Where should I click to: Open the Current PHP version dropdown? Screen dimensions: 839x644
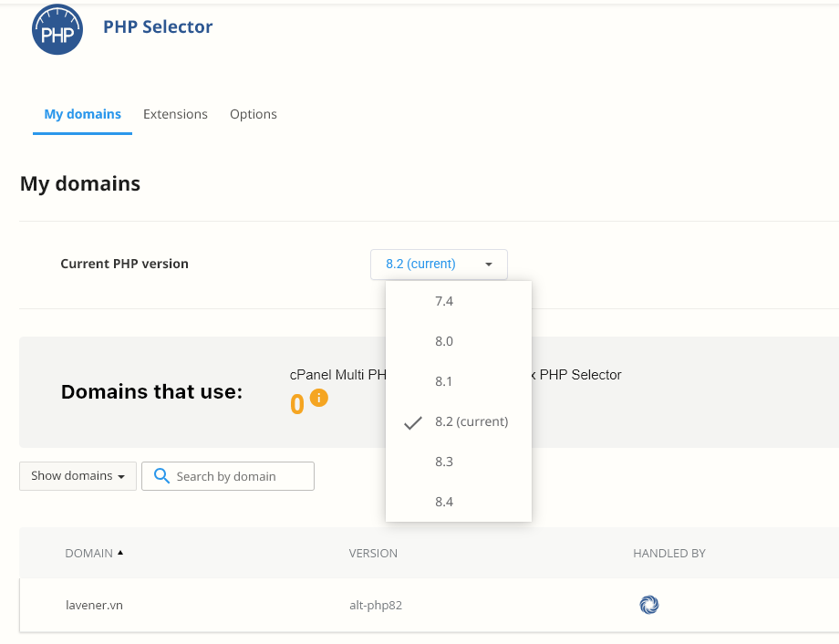click(439, 265)
